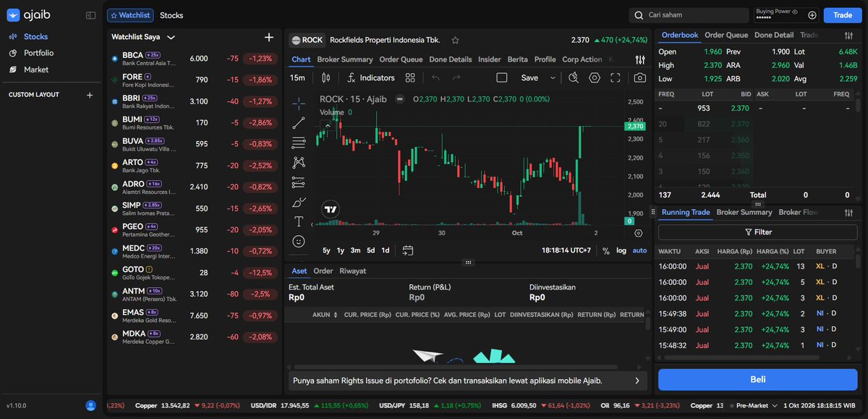Switch to Broker Flow tab
Viewport: 868px width, 419px height.
click(799, 213)
